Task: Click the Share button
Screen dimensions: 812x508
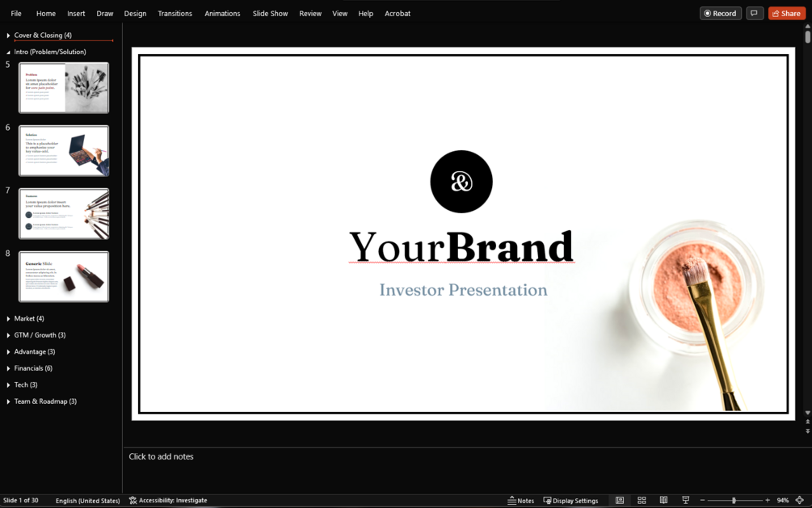Action: click(787, 14)
